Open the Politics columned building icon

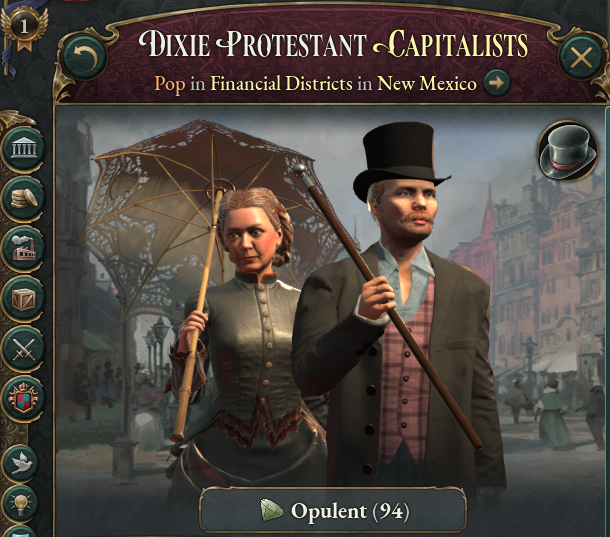point(23,148)
